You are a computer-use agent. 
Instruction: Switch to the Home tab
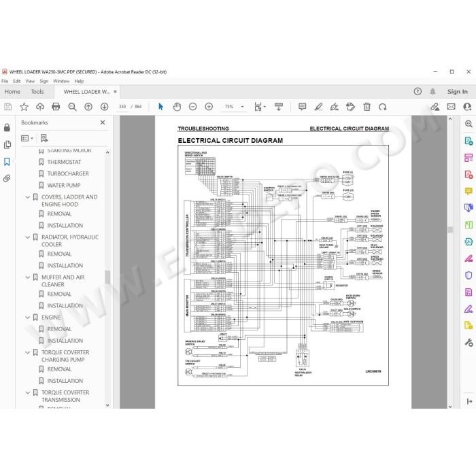pyautogui.click(x=12, y=91)
